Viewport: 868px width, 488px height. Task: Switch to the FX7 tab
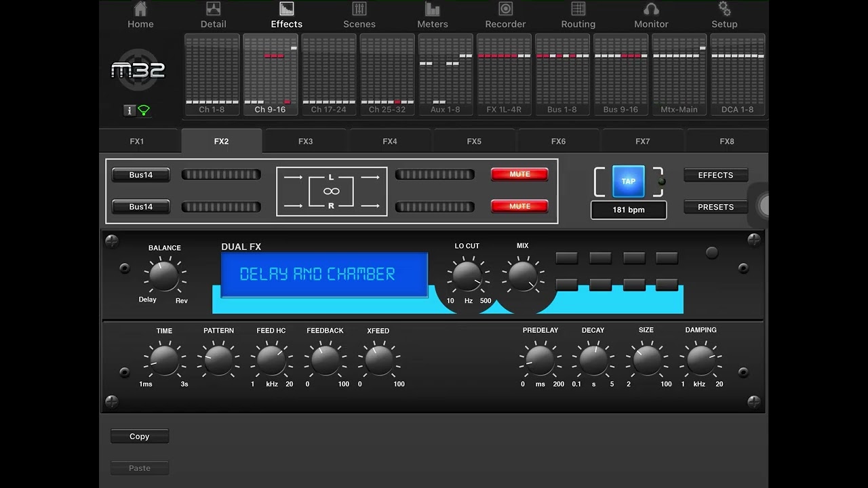(x=642, y=141)
